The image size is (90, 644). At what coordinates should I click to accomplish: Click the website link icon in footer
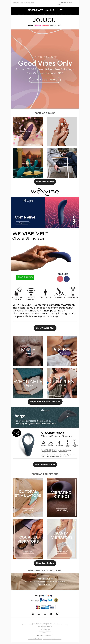tap(57, 613)
